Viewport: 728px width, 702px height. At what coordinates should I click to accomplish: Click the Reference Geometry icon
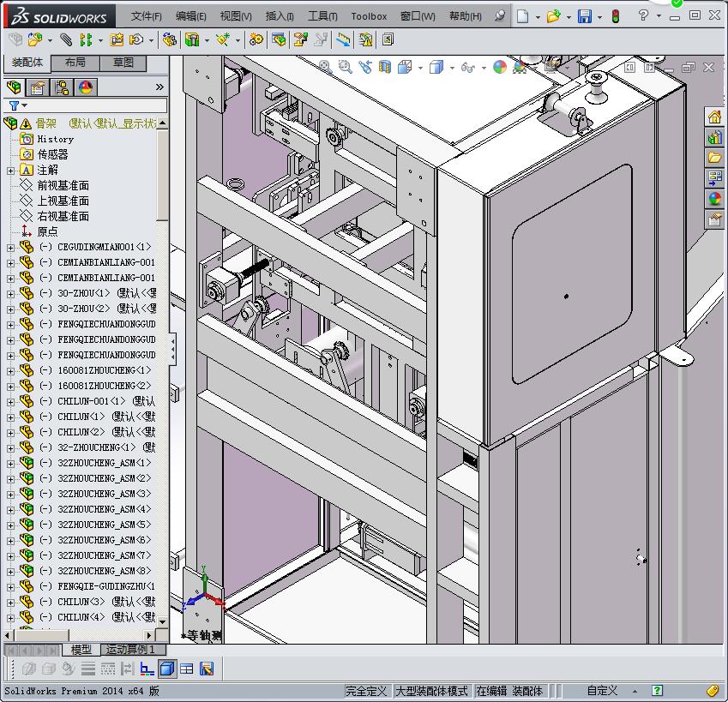223,40
